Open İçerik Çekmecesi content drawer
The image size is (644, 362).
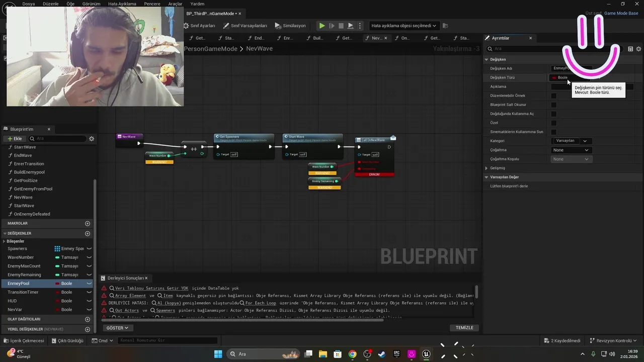point(24,341)
